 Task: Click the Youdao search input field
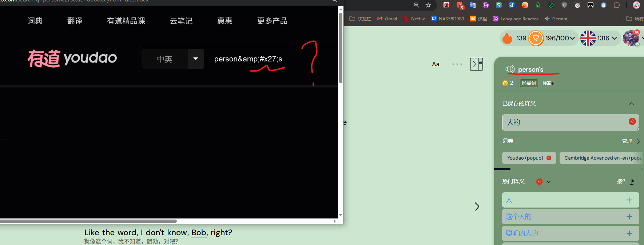255,59
